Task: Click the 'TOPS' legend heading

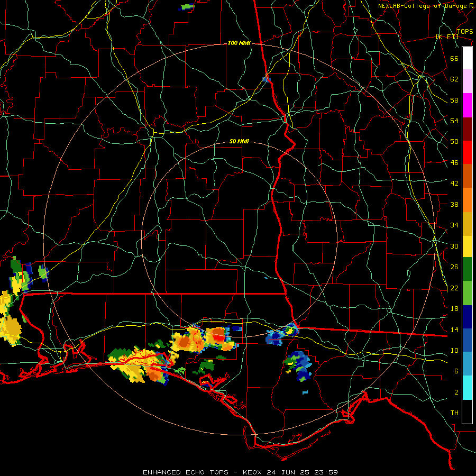Action: (465, 31)
